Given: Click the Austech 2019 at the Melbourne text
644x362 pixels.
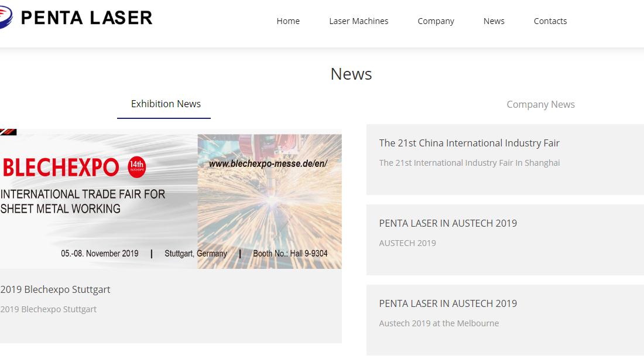Looking at the screenshot, I should click(439, 323).
